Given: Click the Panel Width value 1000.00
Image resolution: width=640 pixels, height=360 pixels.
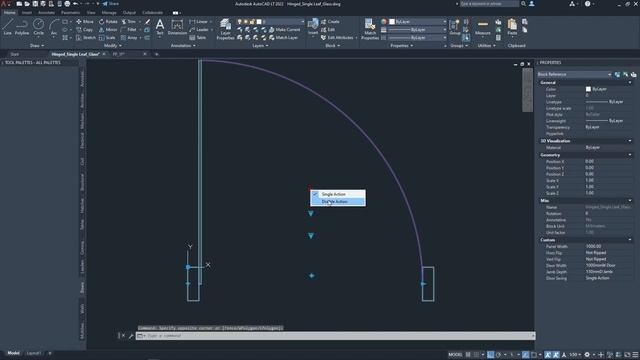Looking at the screenshot, I should click(x=593, y=247).
